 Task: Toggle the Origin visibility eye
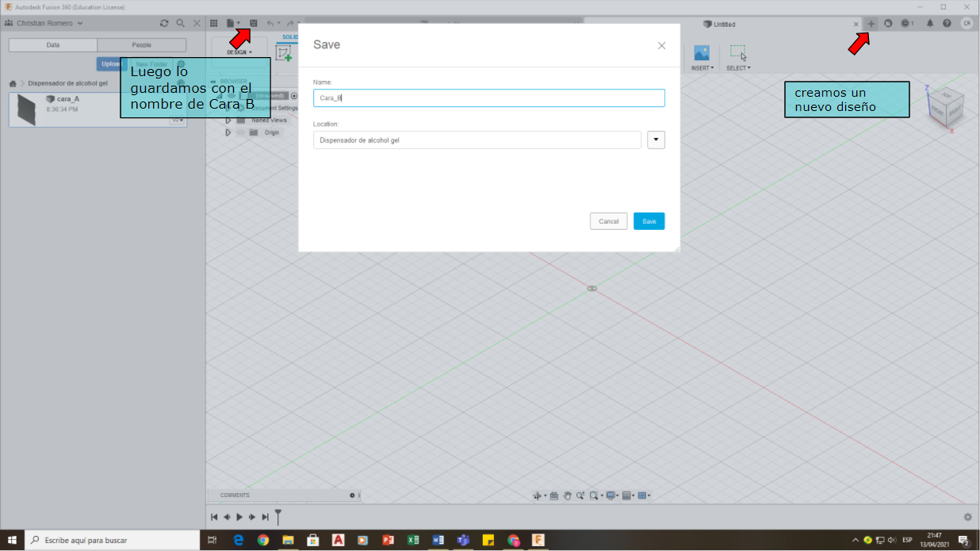(x=241, y=132)
